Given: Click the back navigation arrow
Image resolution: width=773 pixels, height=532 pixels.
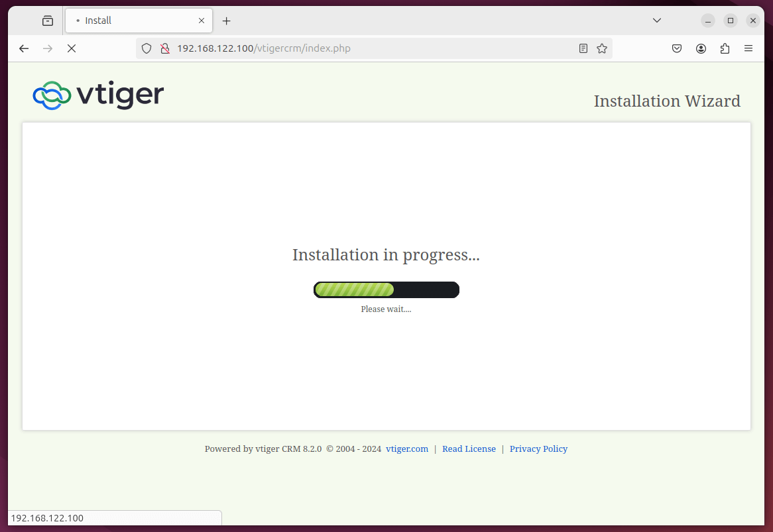Looking at the screenshot, I should 24,48.
